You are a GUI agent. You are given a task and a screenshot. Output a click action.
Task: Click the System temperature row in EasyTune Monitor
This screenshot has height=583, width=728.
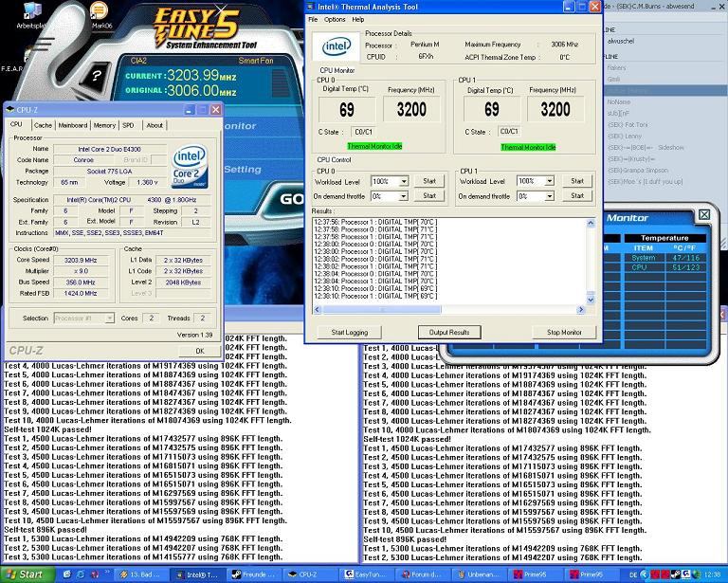point(664,258)
